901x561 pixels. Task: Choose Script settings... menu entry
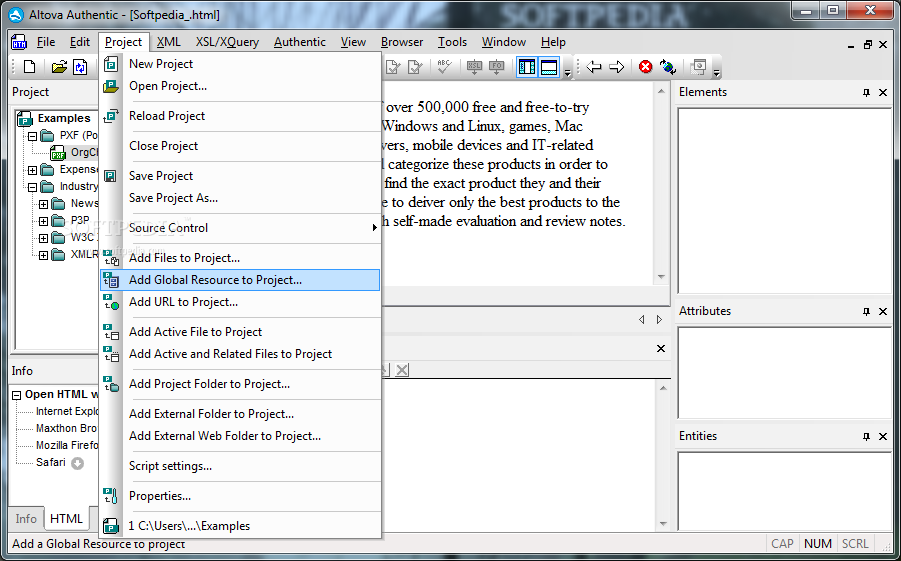click(x=240, y=466)
